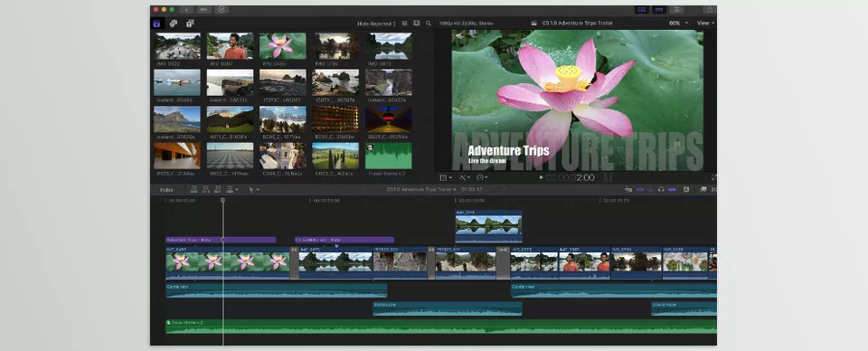
Task: Open the Retime speed dropdown in viewer
Action: [483, 177]
